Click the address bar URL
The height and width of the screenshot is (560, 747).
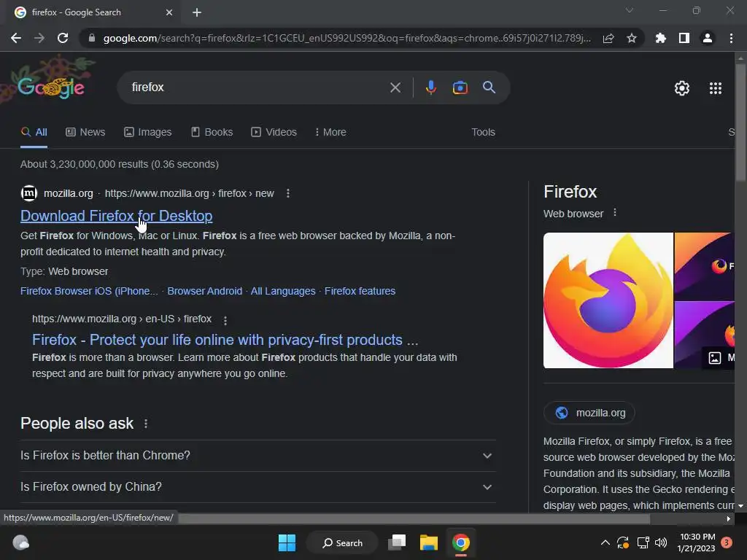click(x=347, y=38)
